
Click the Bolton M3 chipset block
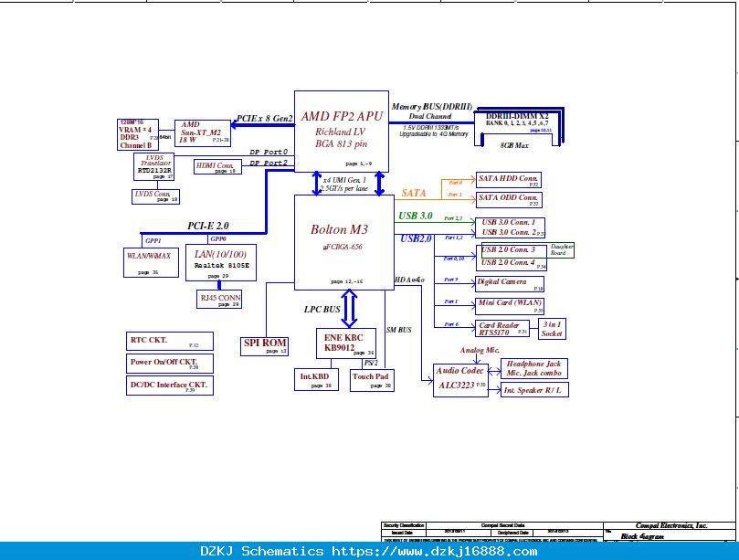tap(344, 242)
